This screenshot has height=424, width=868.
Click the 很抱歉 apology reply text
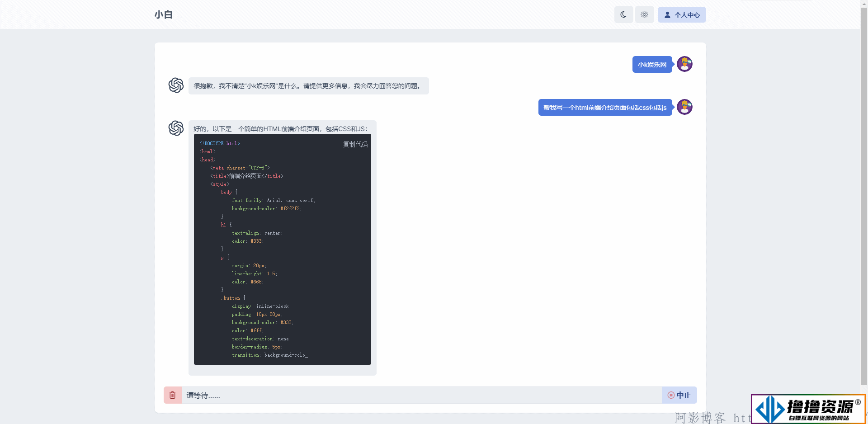click(308, 86)
